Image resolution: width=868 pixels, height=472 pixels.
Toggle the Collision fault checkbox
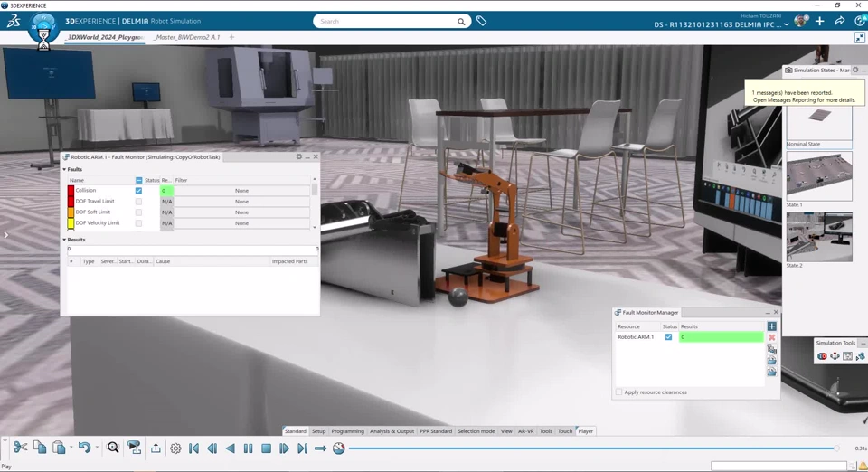coord(138,191)
